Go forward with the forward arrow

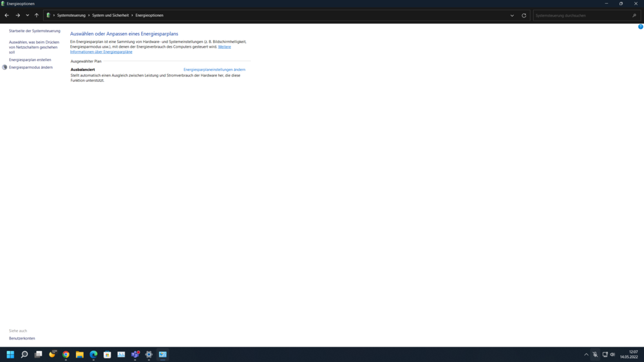tap(17, 15)
